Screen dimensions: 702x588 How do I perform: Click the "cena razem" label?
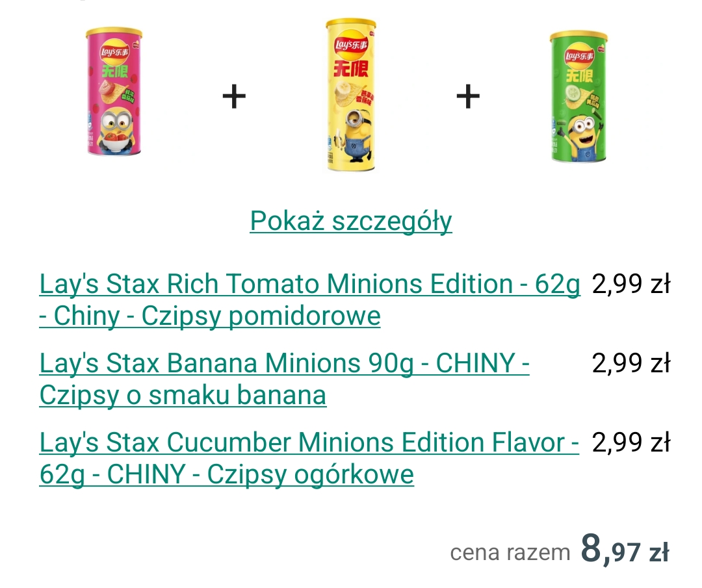pyautogui.click(x=510, y=553)
